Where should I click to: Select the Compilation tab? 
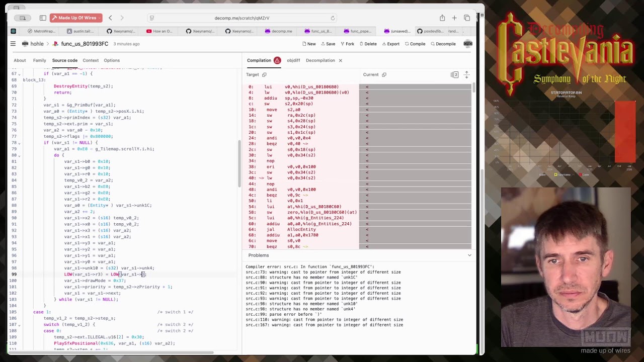(x=259, y=60)
